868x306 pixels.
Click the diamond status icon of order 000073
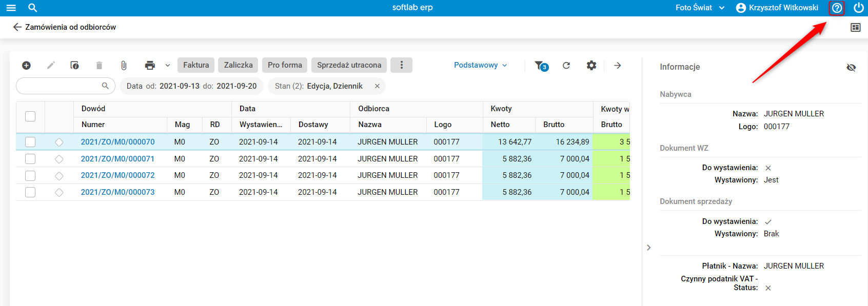click(x=59, y=192)
